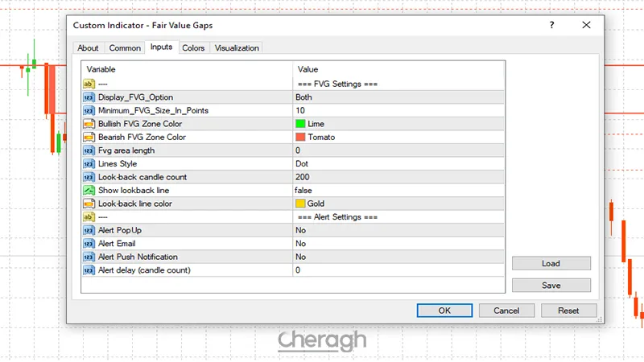Click the help question mark in title bar
This screenshot has width=644, height=362.
point(551,26)
